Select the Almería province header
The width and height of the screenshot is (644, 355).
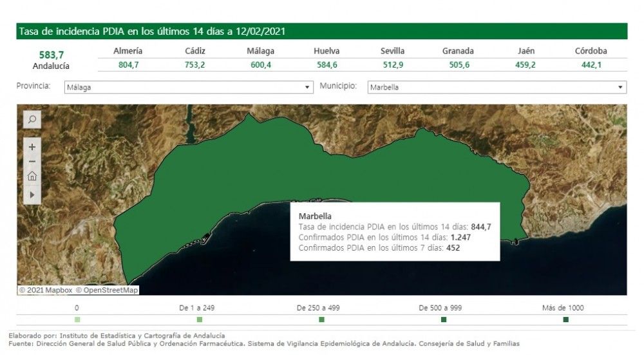(x=128, y=51)
